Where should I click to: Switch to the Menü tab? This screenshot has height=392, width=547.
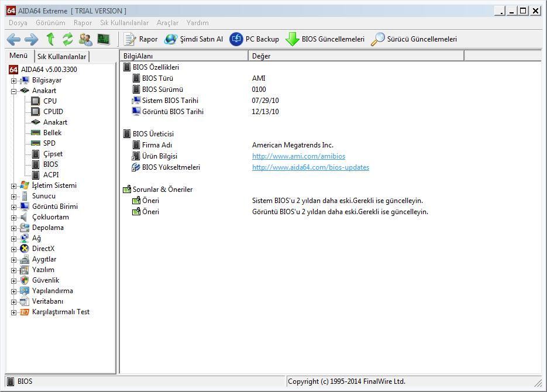click(19, 56)
